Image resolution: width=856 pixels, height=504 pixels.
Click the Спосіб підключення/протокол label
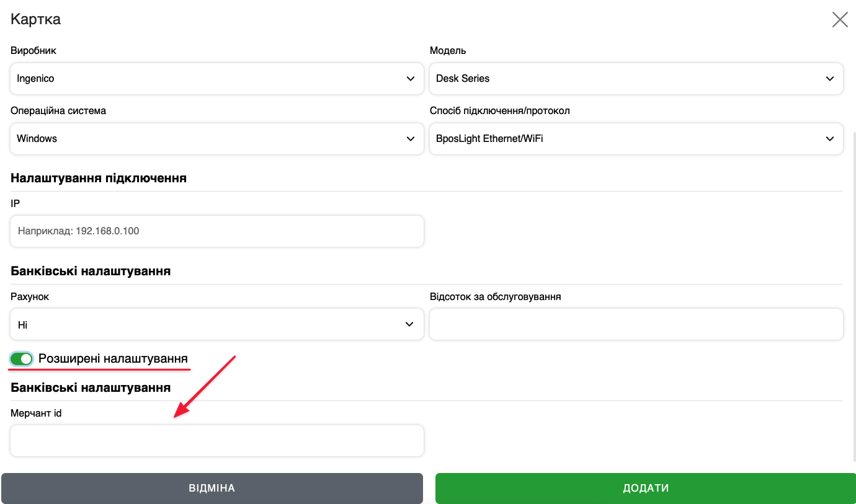(499, 111)
